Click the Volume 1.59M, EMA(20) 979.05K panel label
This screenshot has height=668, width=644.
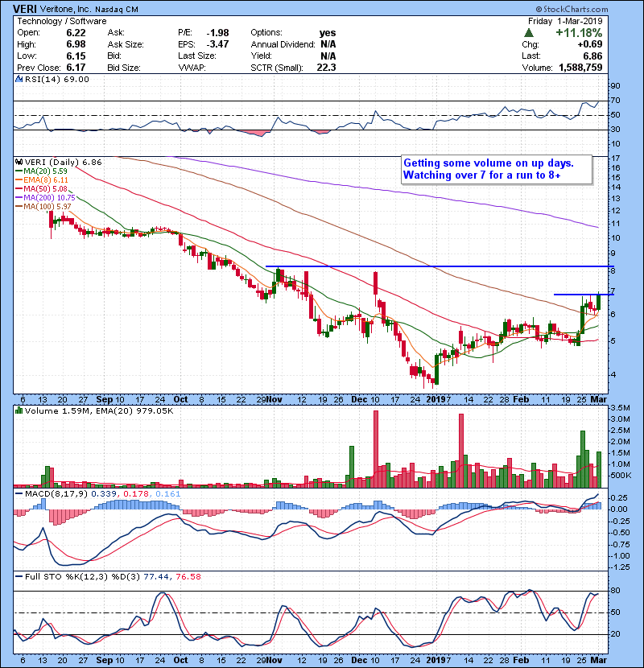pyautogui.click(x=99, y=411)
